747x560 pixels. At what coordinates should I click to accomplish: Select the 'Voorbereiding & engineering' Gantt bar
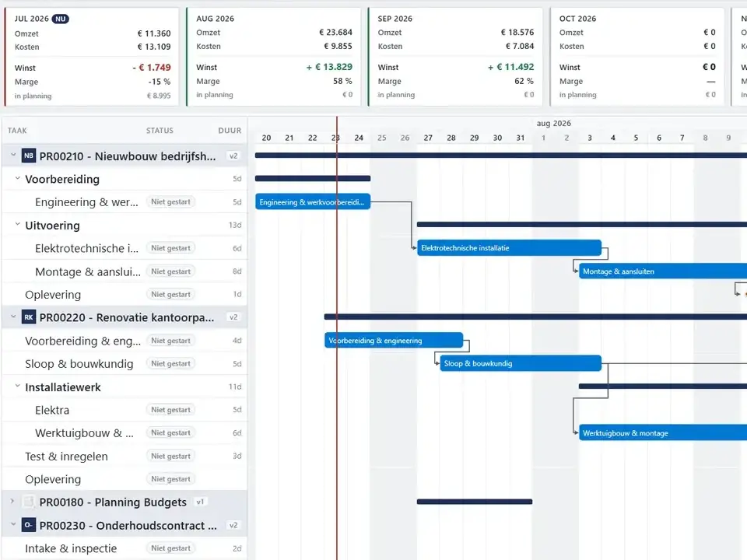[394, 341]
